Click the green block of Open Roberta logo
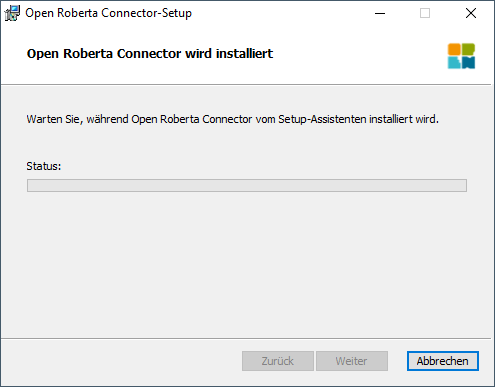Viewport: 495px width, 387px height. tap(468, 49)
